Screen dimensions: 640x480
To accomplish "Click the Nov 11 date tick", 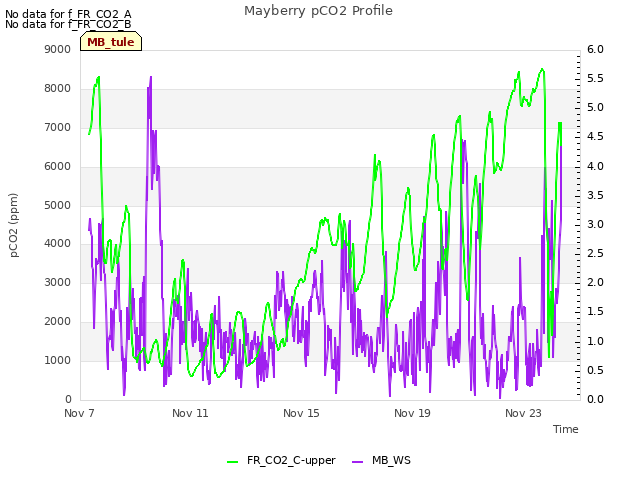I will 190,413.
